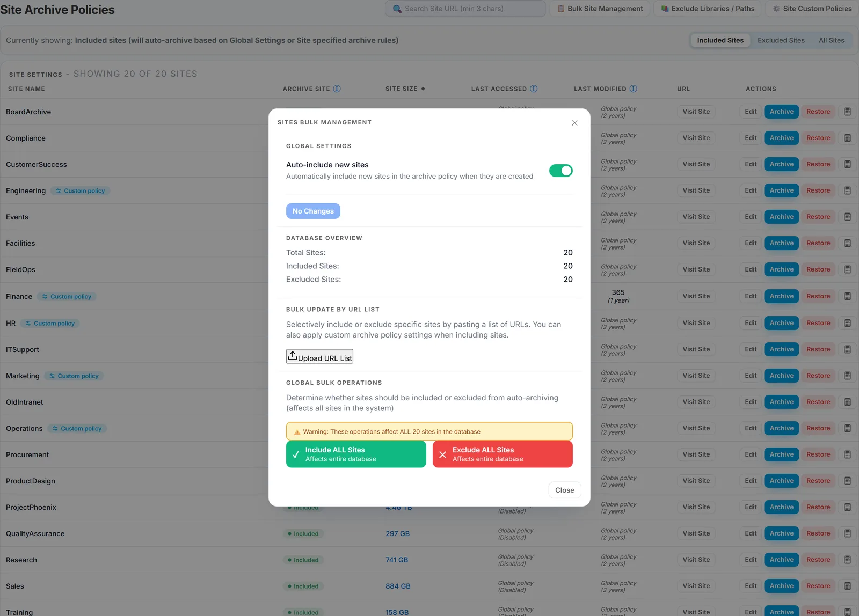This screenshot has height=616, width=859.
Task: Sort by Site Size column
Action: [x=405, y=89]
